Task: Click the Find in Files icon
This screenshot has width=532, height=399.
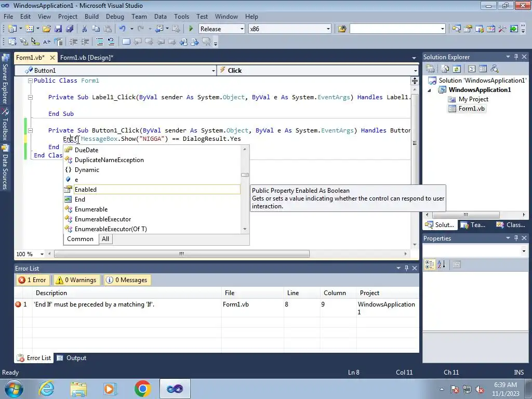Action: (342, 29)
